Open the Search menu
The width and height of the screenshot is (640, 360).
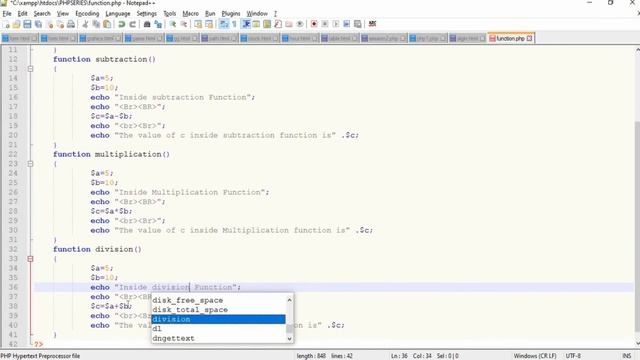coord(42,13)
